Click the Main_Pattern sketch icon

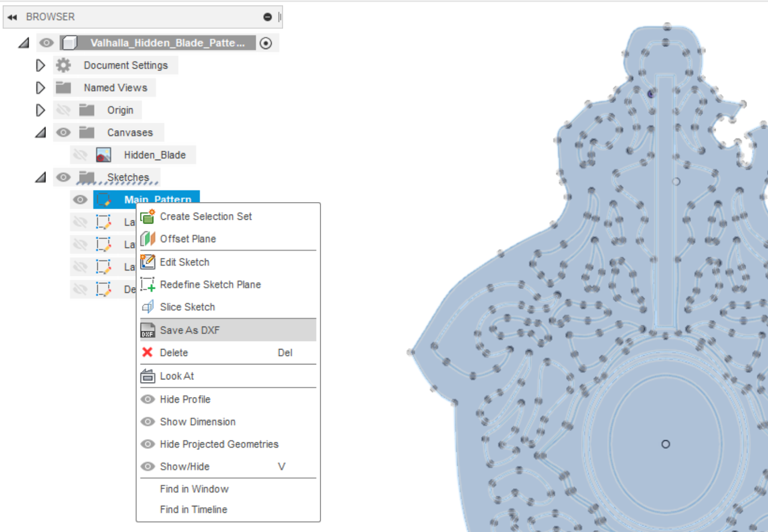coord(104,200)
